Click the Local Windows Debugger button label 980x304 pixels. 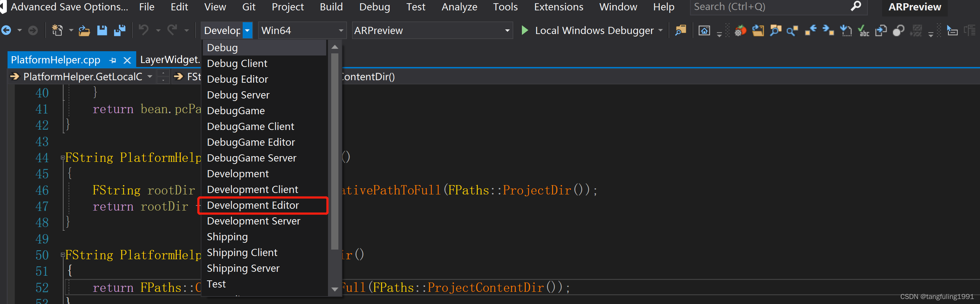click(594, 30)
